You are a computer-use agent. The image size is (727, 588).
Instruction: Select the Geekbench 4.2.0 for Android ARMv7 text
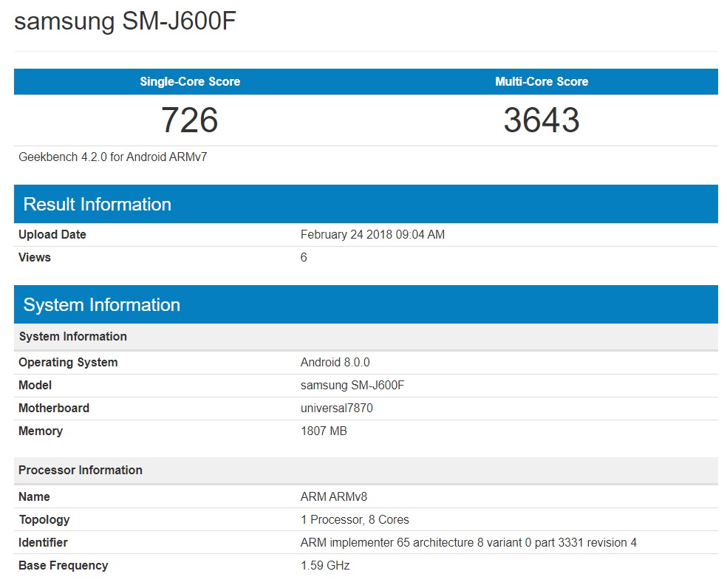112,157
